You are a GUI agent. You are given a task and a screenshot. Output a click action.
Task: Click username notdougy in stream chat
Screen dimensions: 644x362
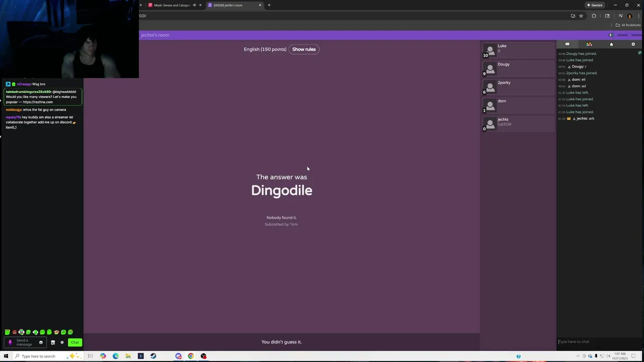(x=14, y=110)
